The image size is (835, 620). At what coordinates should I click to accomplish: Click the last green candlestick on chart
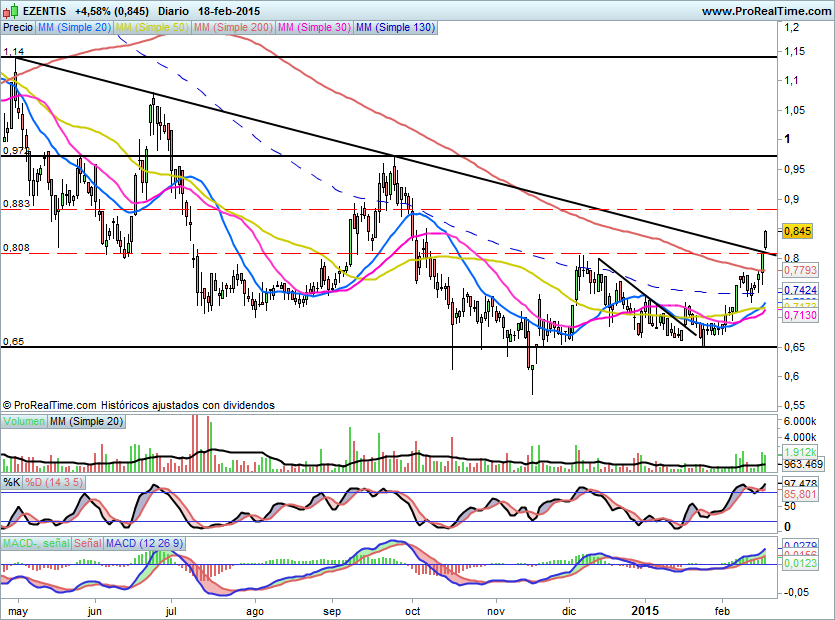(x=765, y=239)
